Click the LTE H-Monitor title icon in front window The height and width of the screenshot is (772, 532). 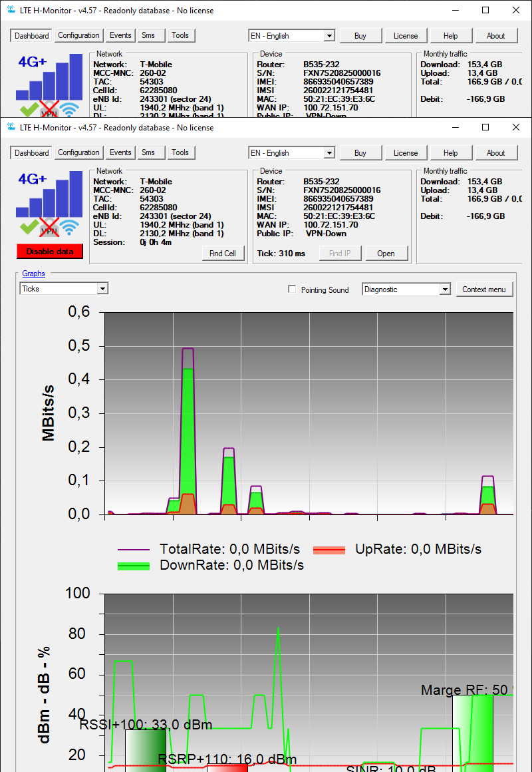pos(11,128)
